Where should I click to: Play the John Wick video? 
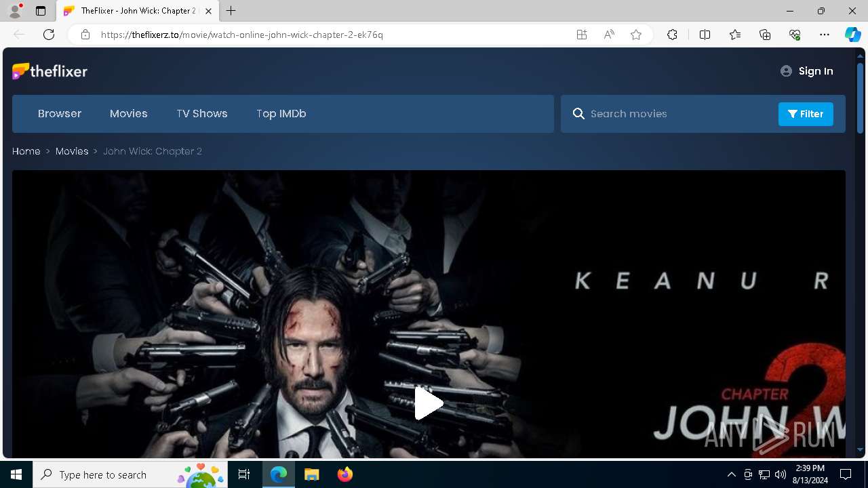coord(429,403)
